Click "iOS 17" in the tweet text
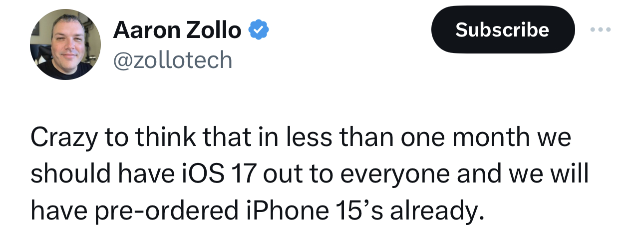Screen dimensions: 644x249 point(224,174)
